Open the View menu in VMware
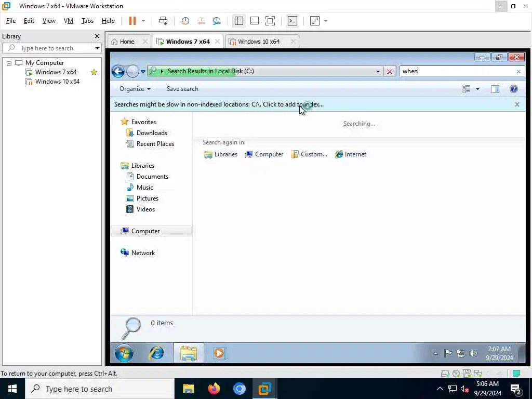 49,21
